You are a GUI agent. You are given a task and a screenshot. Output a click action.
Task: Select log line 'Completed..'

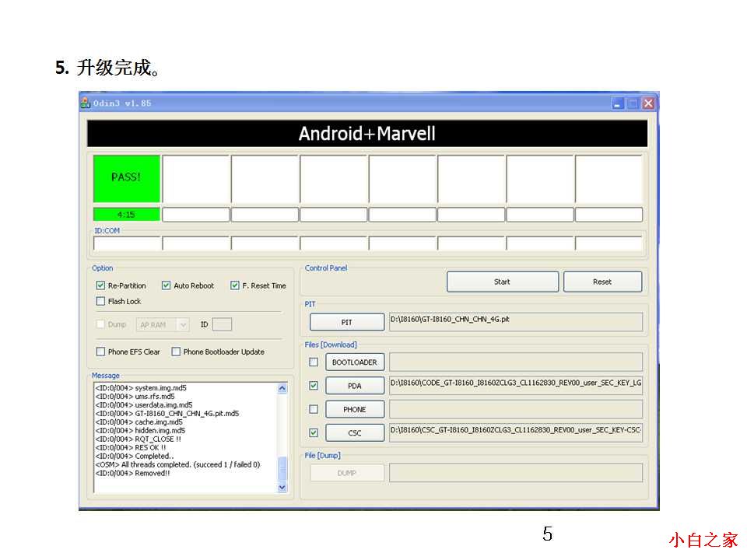pos(135,456)
